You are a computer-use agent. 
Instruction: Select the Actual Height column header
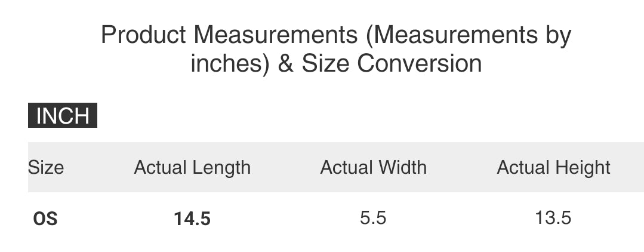pos(553,167)
